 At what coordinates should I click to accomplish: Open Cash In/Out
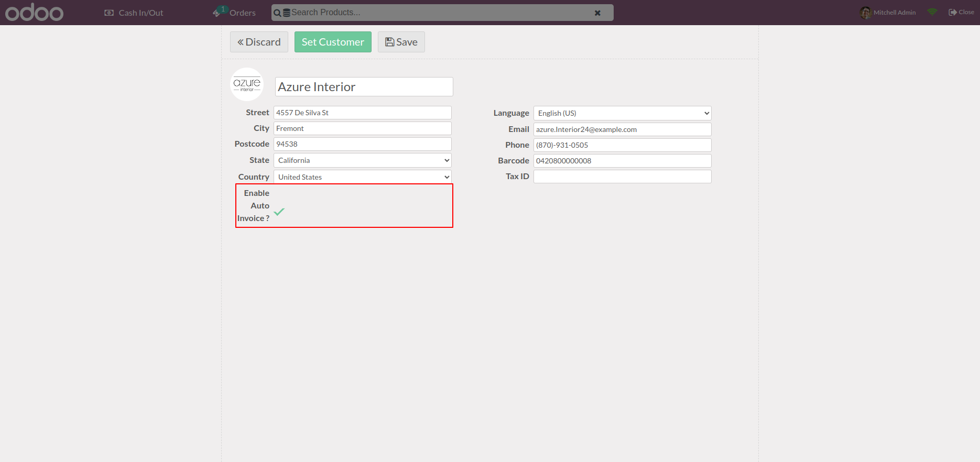[x=134, y=13]
